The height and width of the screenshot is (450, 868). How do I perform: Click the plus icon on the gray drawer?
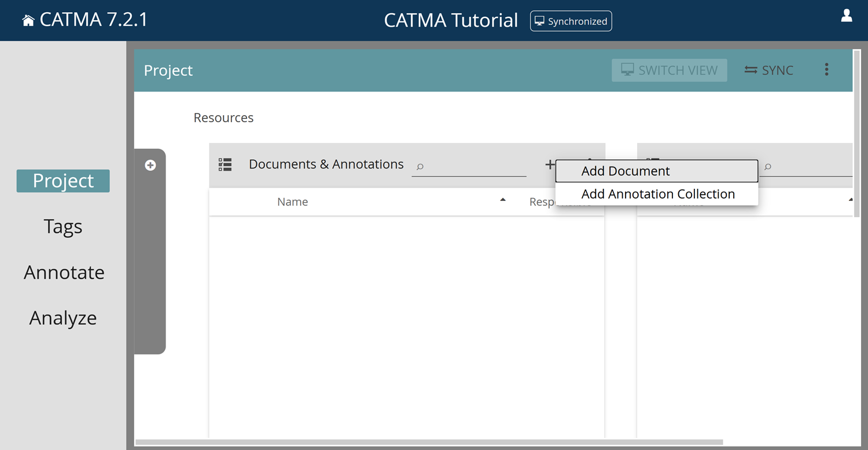(150, 166)
